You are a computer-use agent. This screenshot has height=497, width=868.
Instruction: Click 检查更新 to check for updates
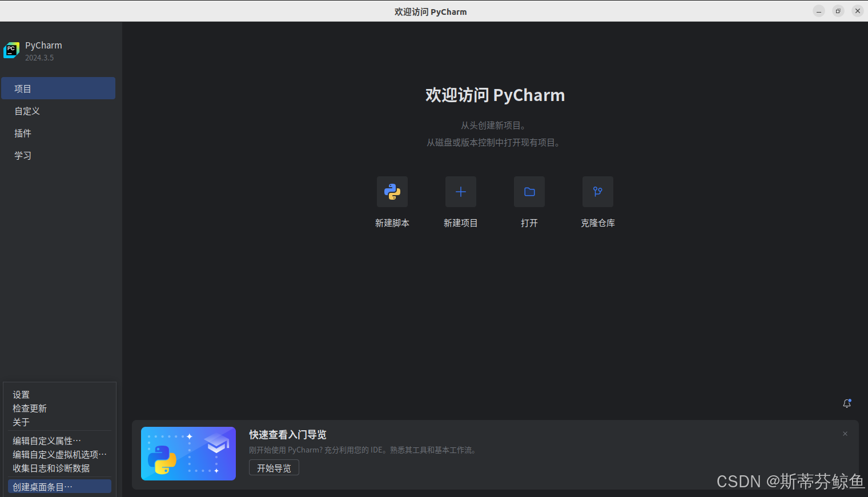30,408
